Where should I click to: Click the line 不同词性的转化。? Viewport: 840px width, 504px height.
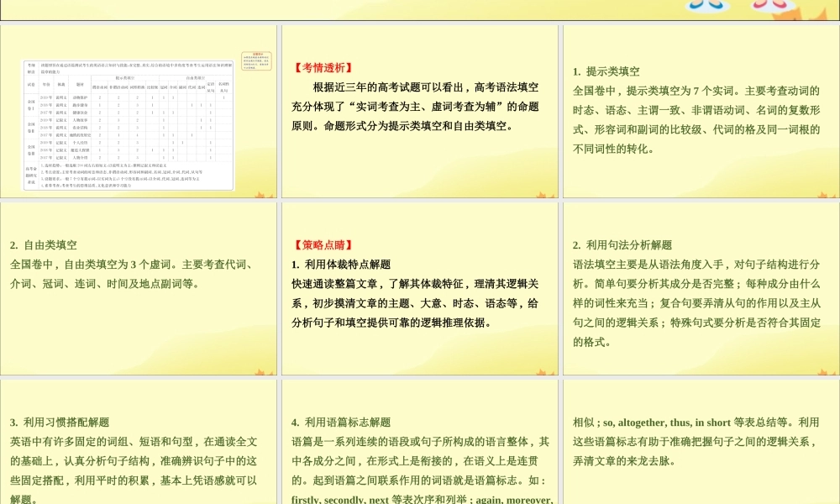[614, 149]
